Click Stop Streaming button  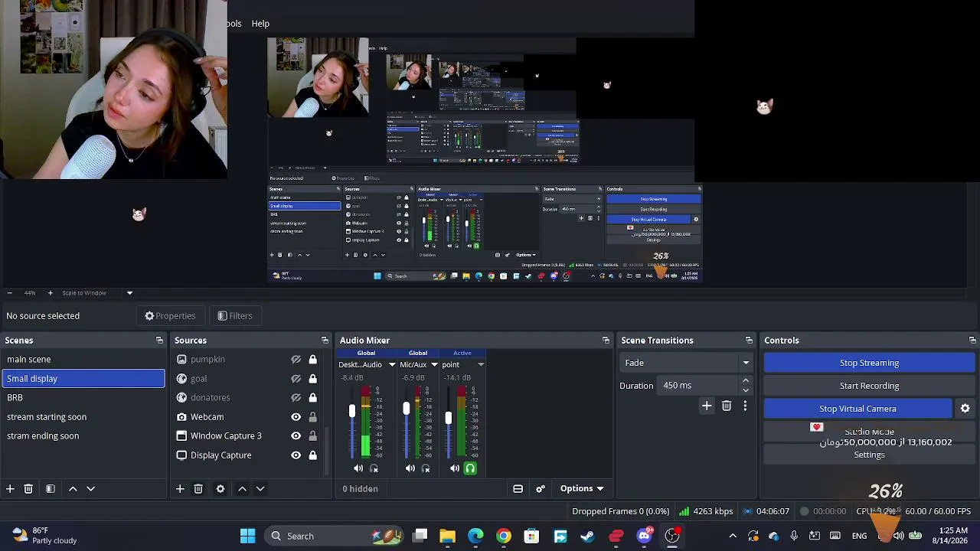tap(869, 363)
